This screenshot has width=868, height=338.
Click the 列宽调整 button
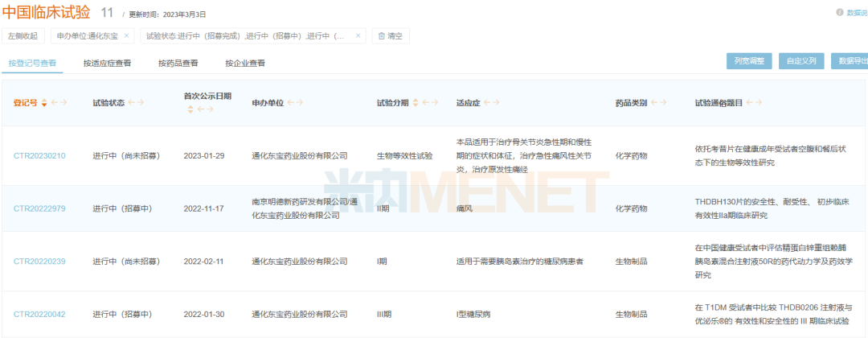point(748,60)
